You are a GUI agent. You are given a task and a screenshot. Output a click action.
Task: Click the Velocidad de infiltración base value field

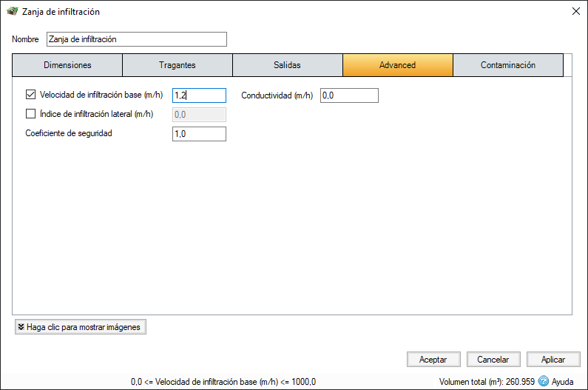tap(199, 95)
